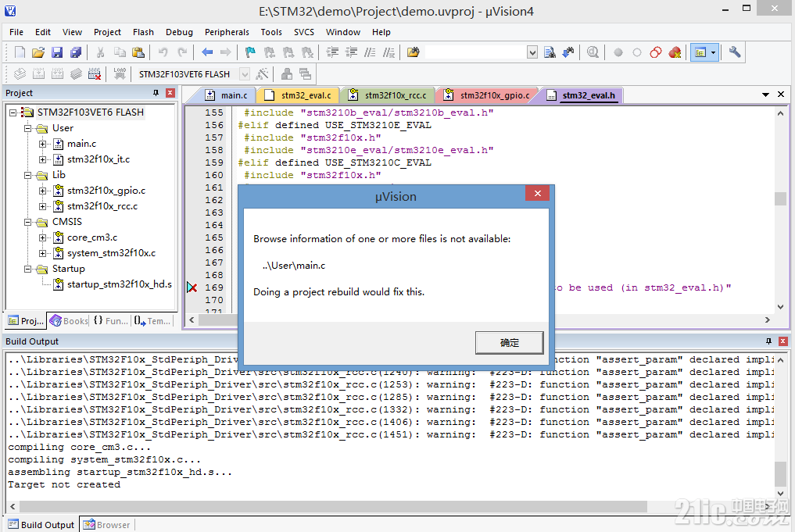
Task: Click the code editor vertical scrollbar thumb
Action: coord(780,198)
